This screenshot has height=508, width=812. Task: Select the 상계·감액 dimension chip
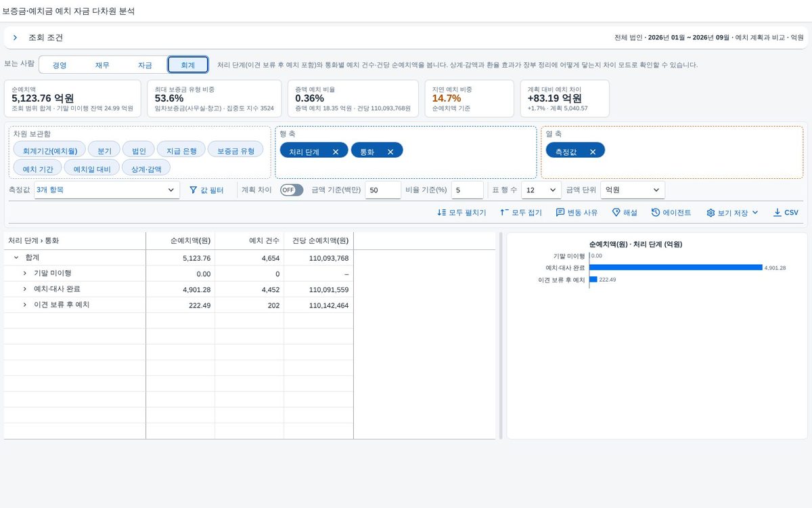[x=146, y=168]
